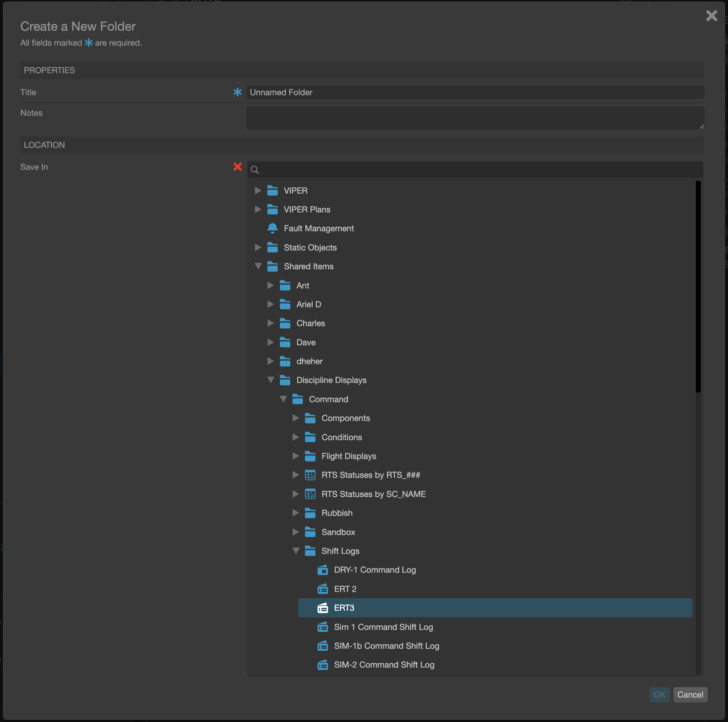The height and width of the screenshot is (722, 728).
Task: Click the RTS Statuses by RTS_### table icon
Action: point(311,475)
